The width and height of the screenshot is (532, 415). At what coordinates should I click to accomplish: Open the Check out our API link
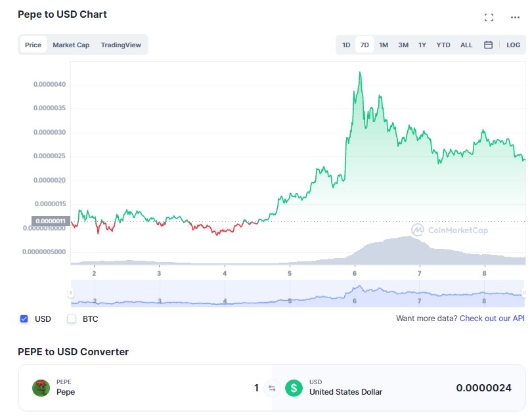point(492,318)
